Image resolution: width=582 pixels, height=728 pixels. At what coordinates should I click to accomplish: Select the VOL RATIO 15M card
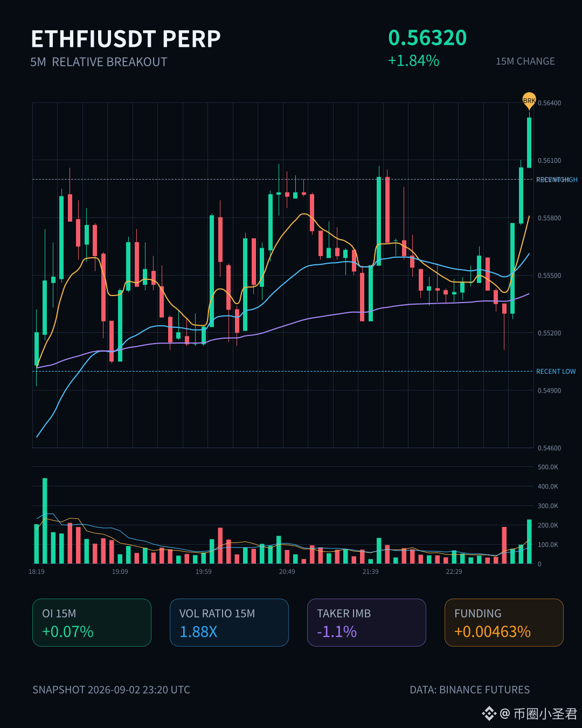click(229, 622)
